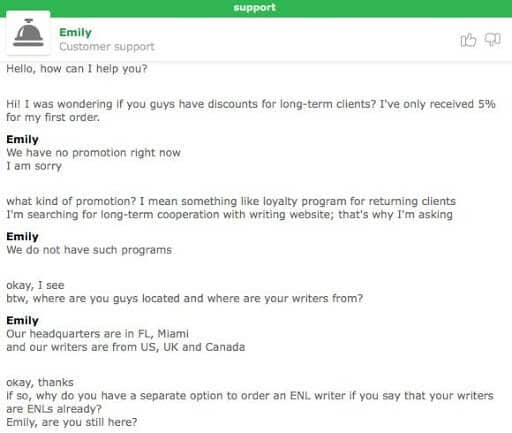The image size is (512, 433).
Task: Select the 'We have no promotion right now' reply
Action: click(93, 153)
